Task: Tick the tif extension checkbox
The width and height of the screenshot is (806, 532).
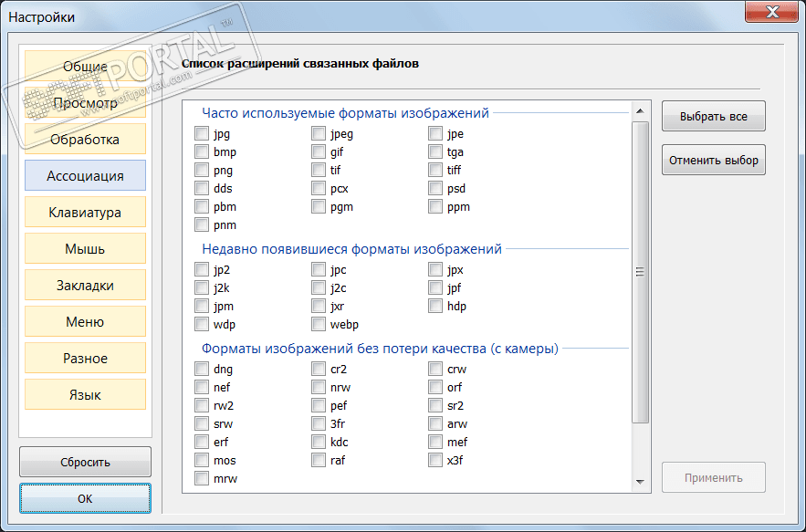Action: pyautogui.click(x=319, y=170)
